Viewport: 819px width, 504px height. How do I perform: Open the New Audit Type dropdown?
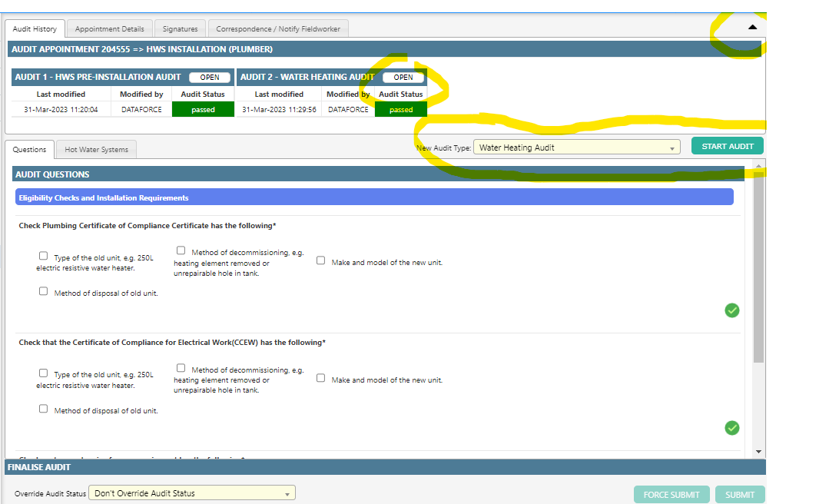tap(576, 148)
